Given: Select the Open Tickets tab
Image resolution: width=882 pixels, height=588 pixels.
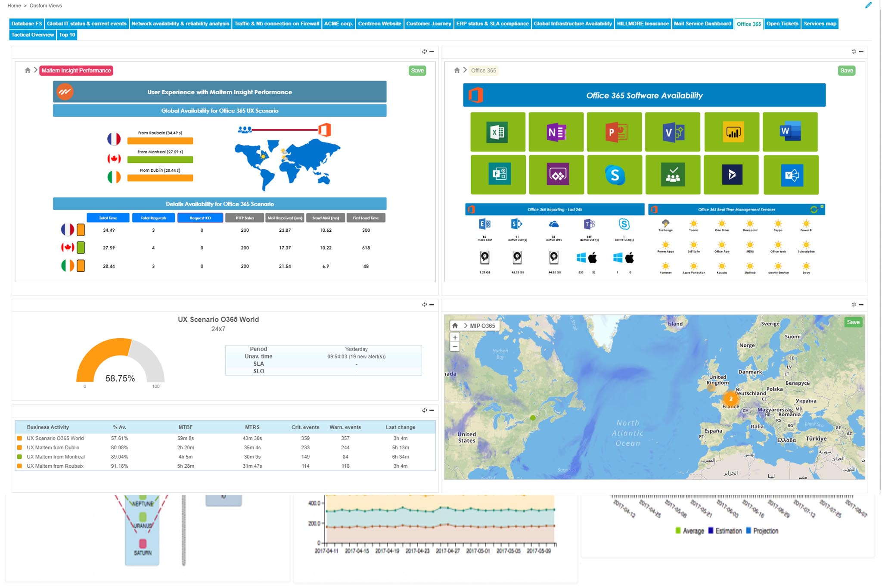Looking at the screenshot, I should pos(782,24).
